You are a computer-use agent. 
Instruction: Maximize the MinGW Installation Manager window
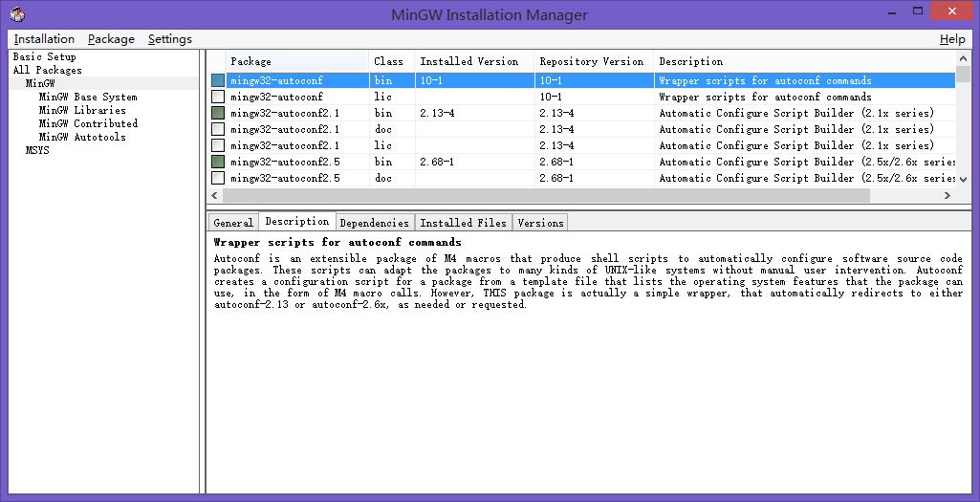[x=918, y=11]
